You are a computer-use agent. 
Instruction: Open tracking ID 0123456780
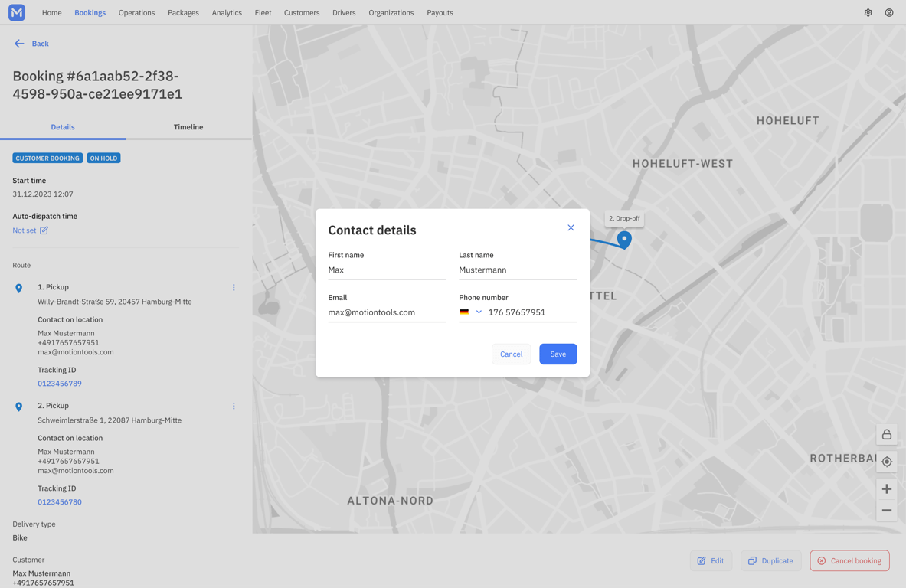point(60,502)
